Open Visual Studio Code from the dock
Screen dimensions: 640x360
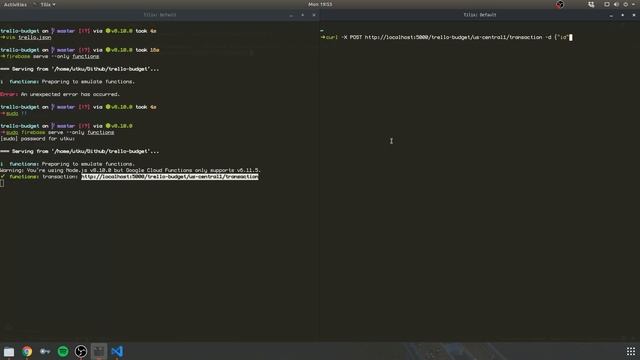(x=117, y=351)
